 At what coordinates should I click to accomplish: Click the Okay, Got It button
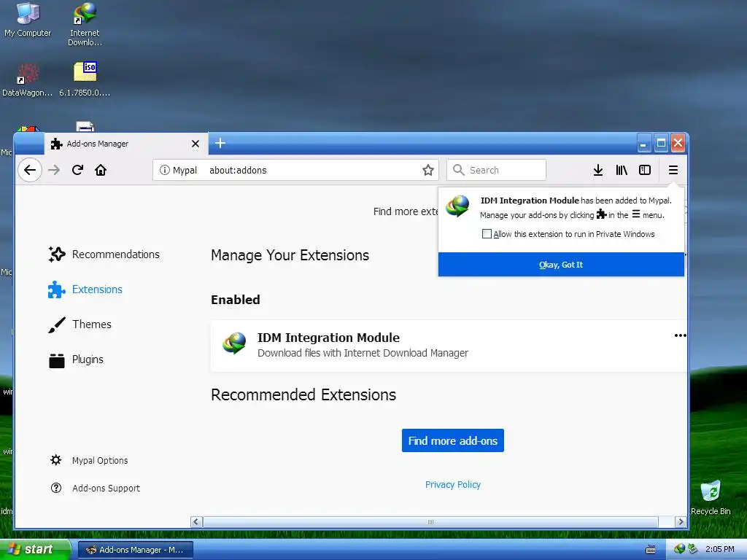[561, 264]
